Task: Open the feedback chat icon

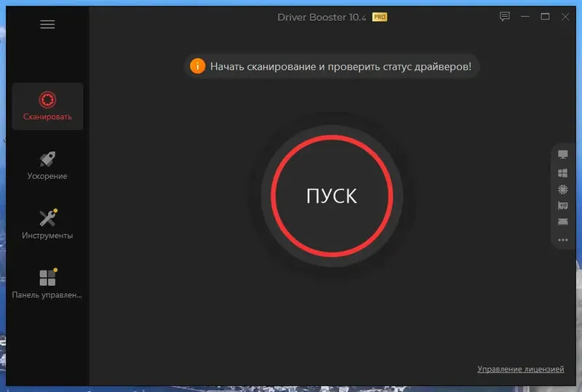Action: (504, 16)
